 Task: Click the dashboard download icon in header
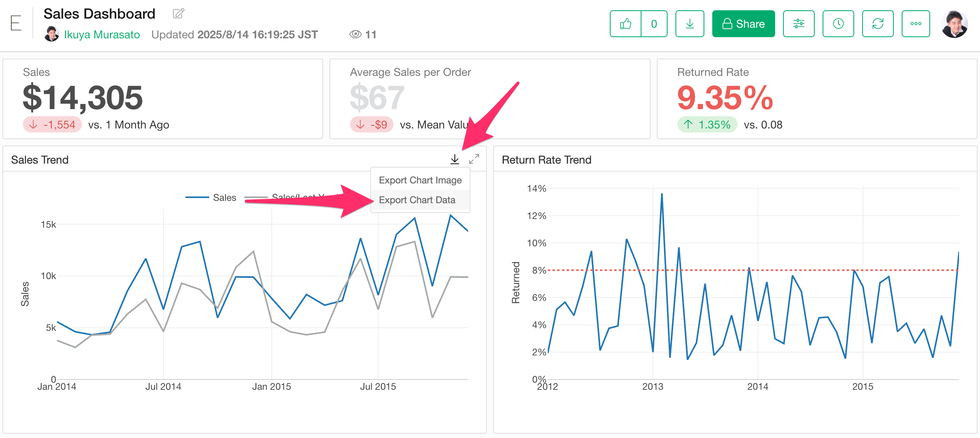pyautogui.click(x=690, y=24)
